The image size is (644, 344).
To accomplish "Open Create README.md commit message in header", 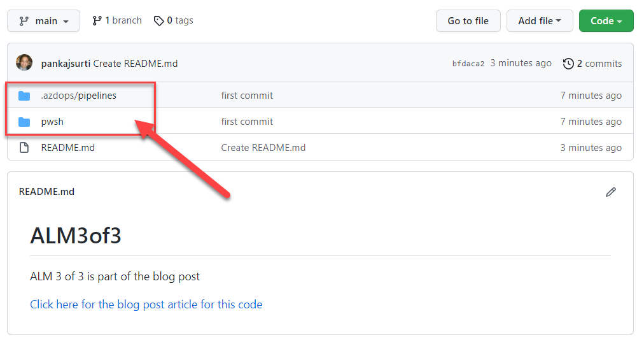I will coord(136,64).
